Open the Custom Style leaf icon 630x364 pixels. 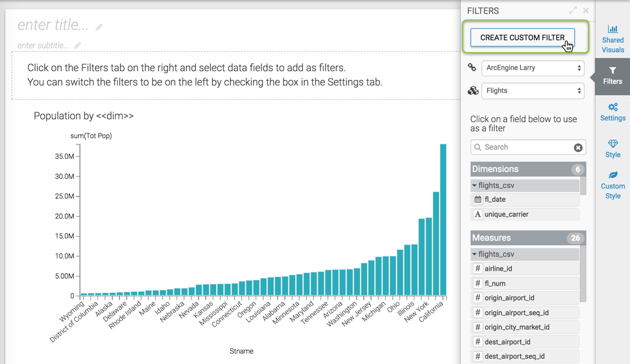tap(612, 185)
